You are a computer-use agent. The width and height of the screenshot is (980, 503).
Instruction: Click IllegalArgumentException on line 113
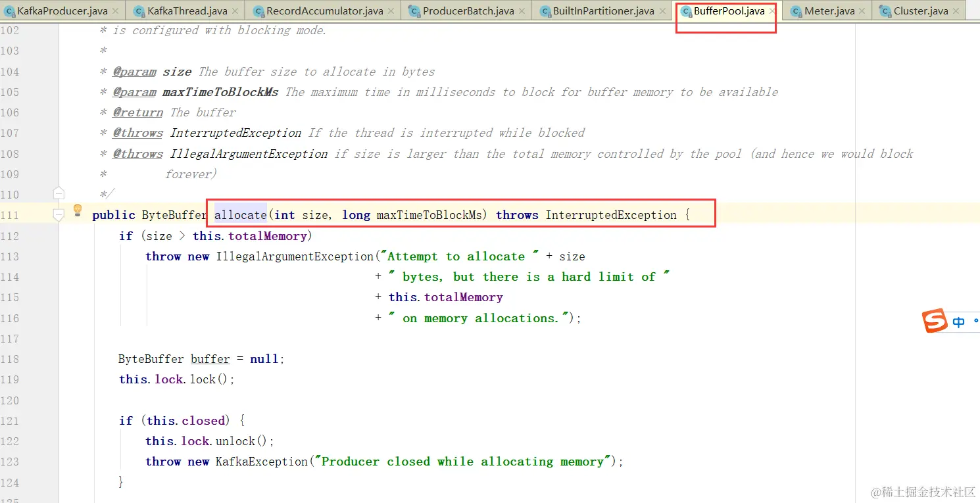295,256
